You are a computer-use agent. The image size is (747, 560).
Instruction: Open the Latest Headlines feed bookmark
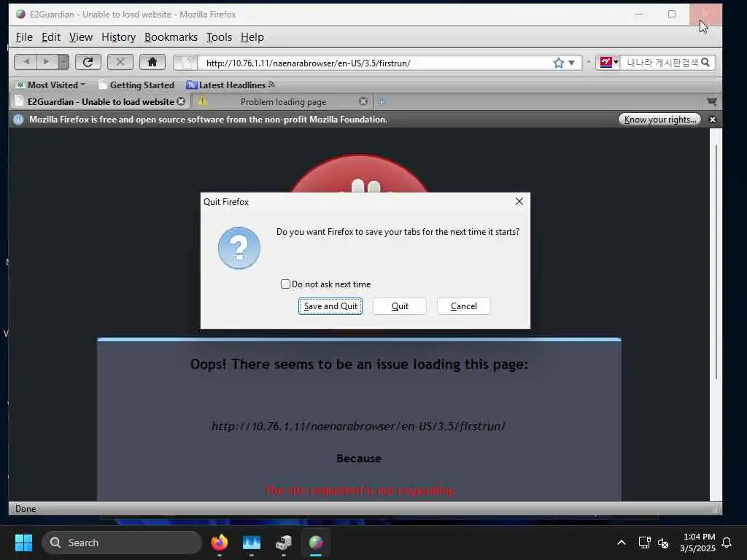230,85
